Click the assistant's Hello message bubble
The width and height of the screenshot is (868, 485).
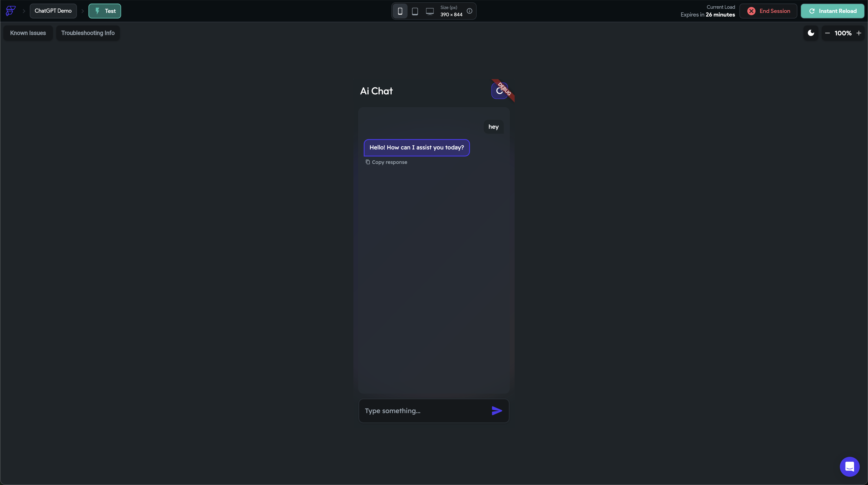[416, 148]
